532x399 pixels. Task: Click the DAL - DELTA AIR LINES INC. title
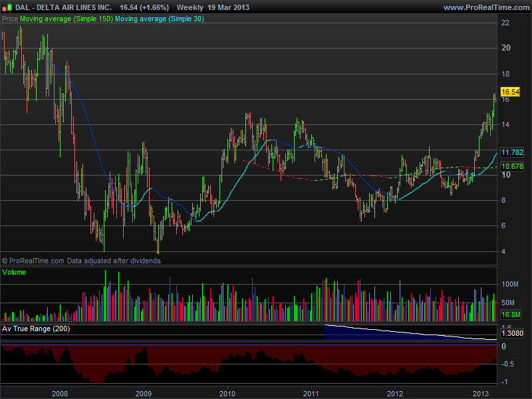64,7
